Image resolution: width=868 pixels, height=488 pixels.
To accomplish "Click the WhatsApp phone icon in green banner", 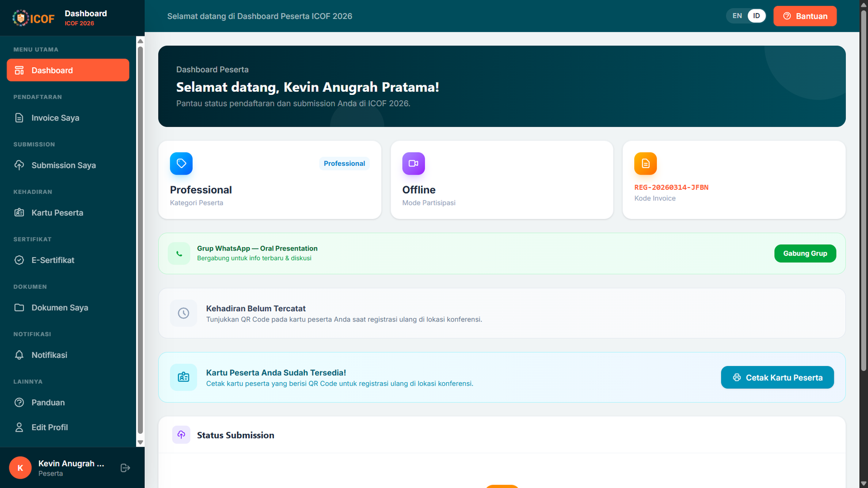I will [x=179, y=253].
